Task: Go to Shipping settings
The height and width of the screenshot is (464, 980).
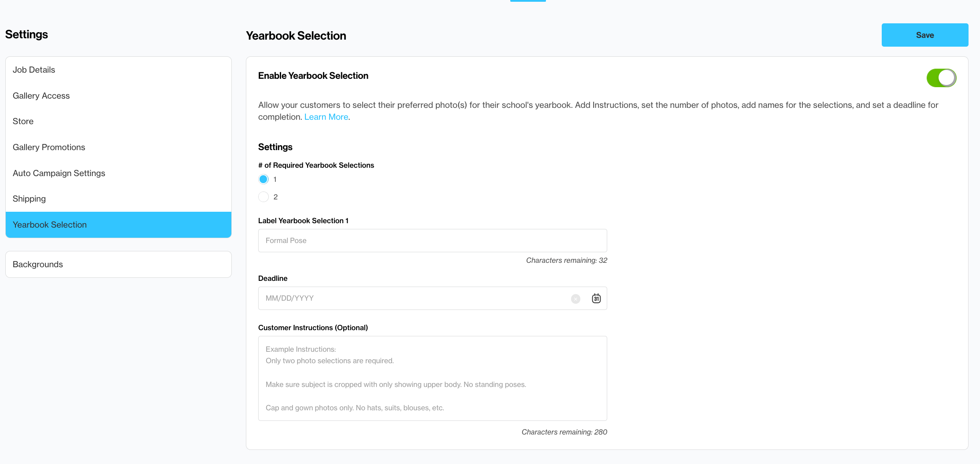Action: click(119, 199)
